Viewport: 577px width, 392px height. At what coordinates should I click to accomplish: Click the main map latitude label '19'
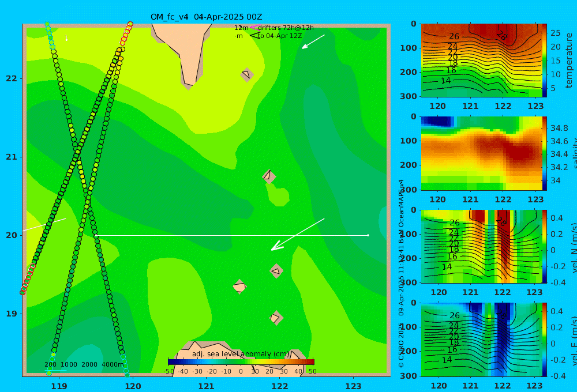(12, 314)
